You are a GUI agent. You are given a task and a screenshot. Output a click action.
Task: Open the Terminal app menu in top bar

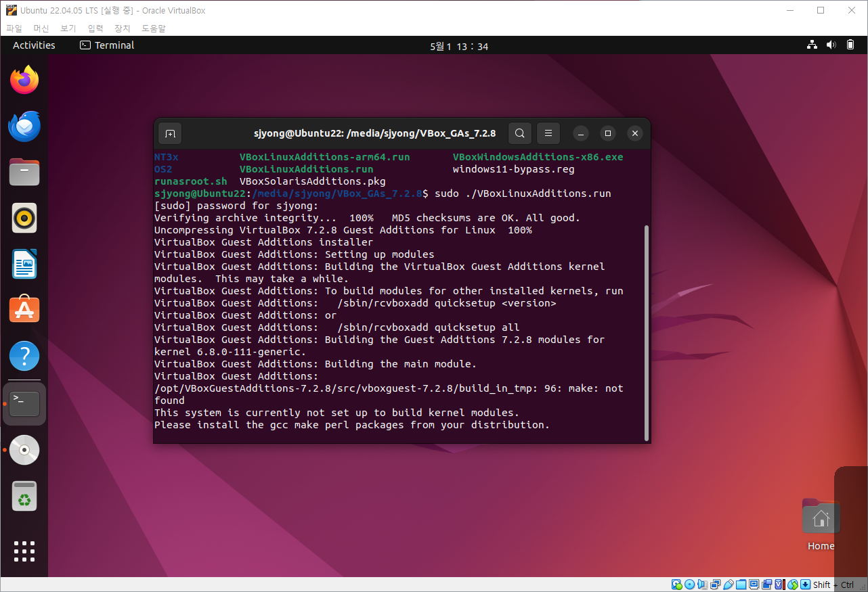coord(107,45)
